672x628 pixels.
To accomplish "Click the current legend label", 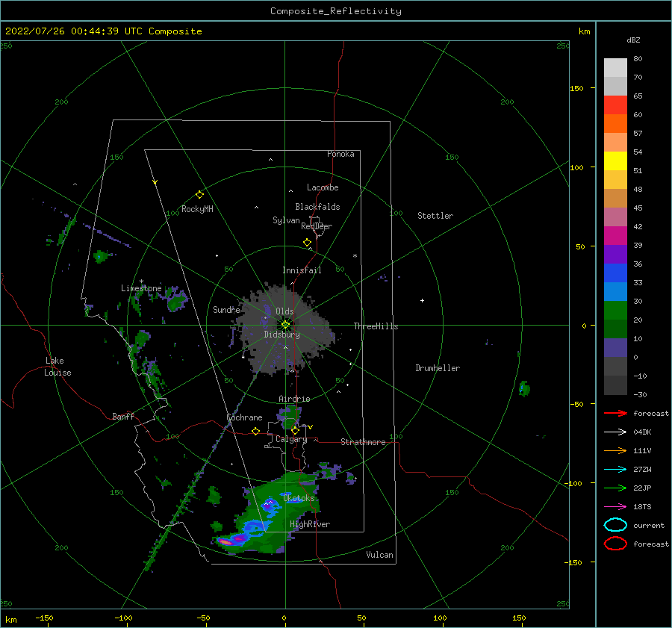I will pyautogui.click(x=649, y=525).
